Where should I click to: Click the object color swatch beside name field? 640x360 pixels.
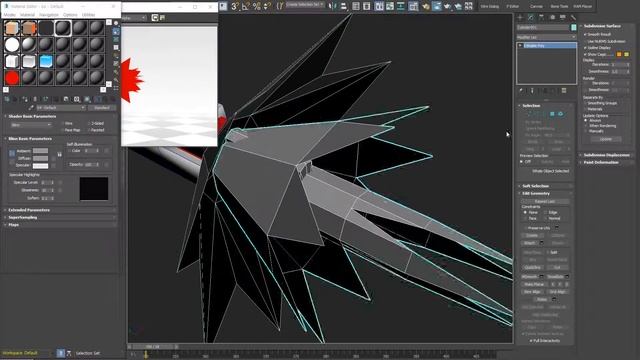[x=573, y=28]
